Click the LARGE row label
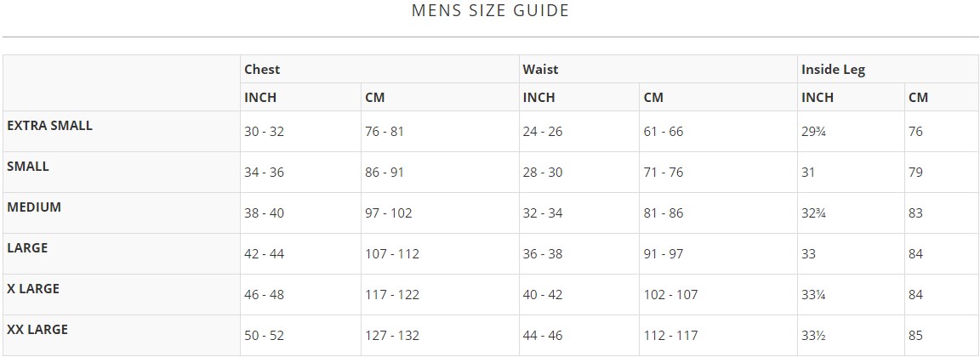 (27, 247)
